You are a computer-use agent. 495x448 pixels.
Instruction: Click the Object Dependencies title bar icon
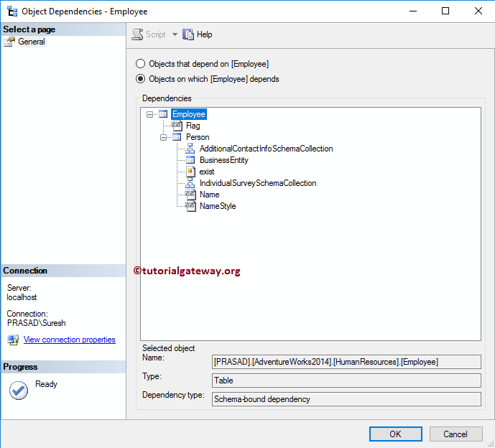pos(12,11)
